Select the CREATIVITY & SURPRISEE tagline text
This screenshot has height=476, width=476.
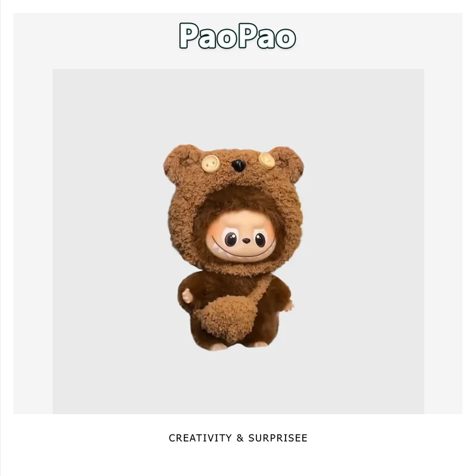pos(238,438)
